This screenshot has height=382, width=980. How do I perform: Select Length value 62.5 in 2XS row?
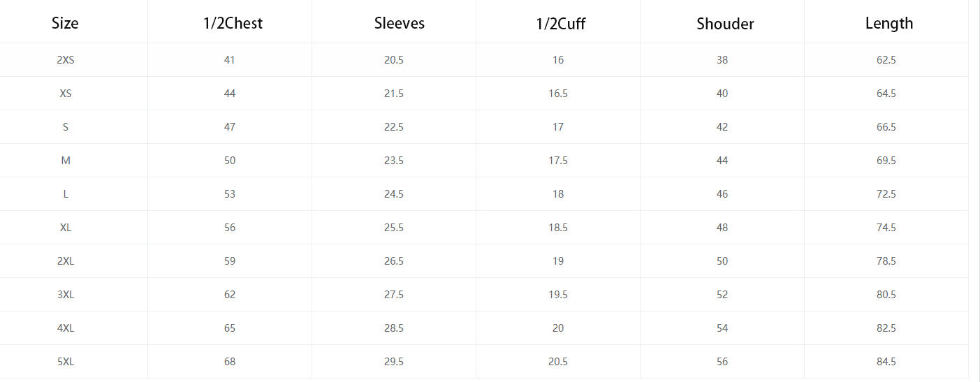pyautogui.click(x=886, y=60)
